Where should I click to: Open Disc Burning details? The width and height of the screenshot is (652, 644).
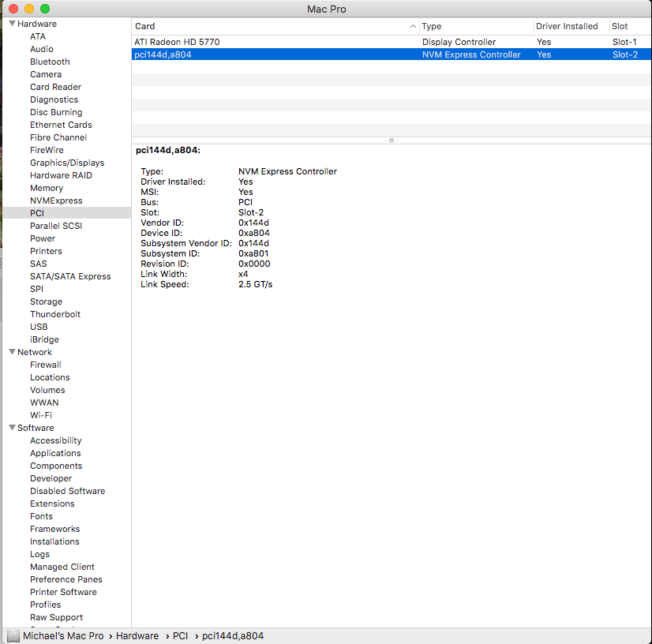click(x=56, y=112)
